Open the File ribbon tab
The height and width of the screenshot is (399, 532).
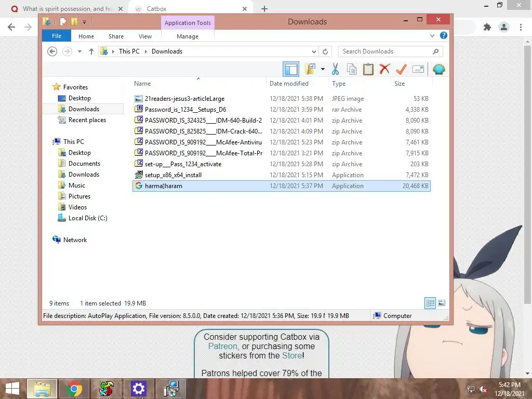(x=56, y=36)
